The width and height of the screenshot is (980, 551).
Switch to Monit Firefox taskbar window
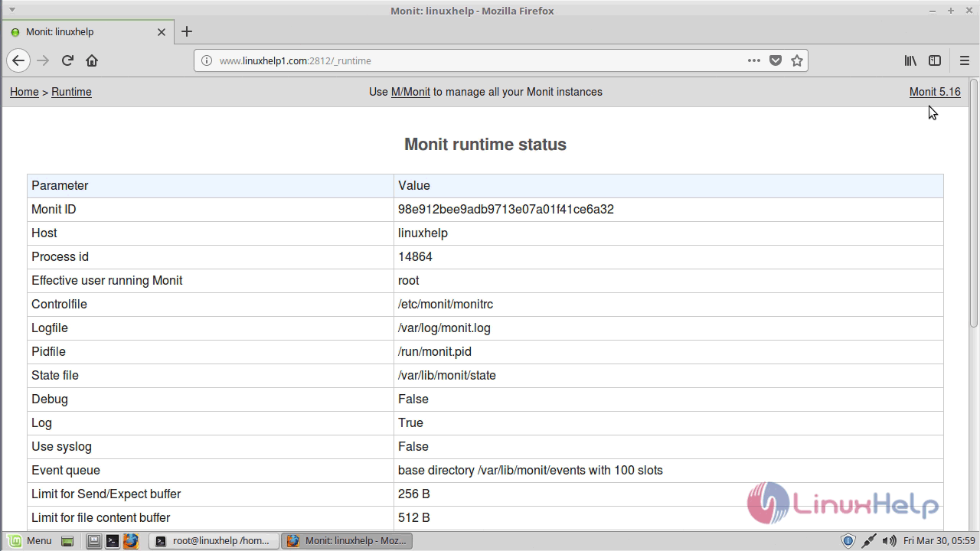347,541
